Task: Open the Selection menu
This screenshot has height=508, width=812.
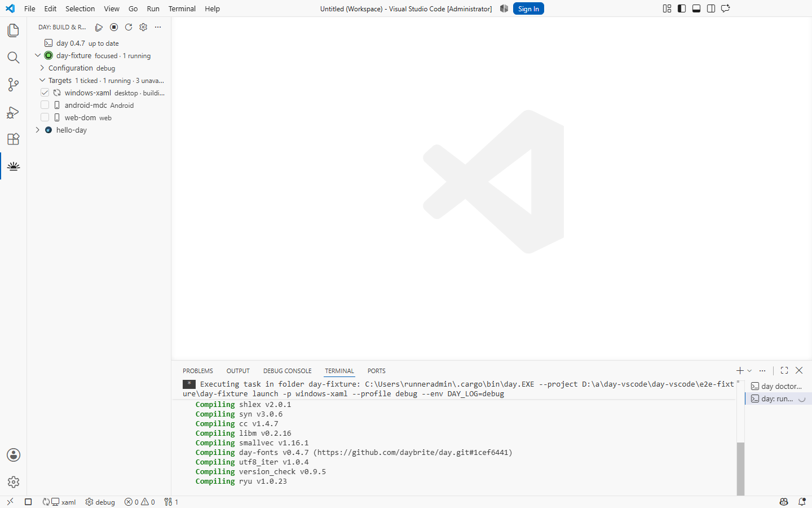Action: click(x=80, y=8)
